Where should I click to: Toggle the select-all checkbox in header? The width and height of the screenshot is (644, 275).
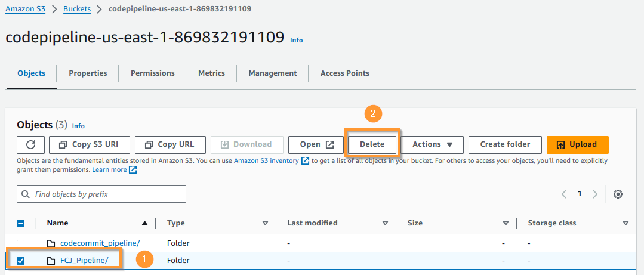pos(20,223)
